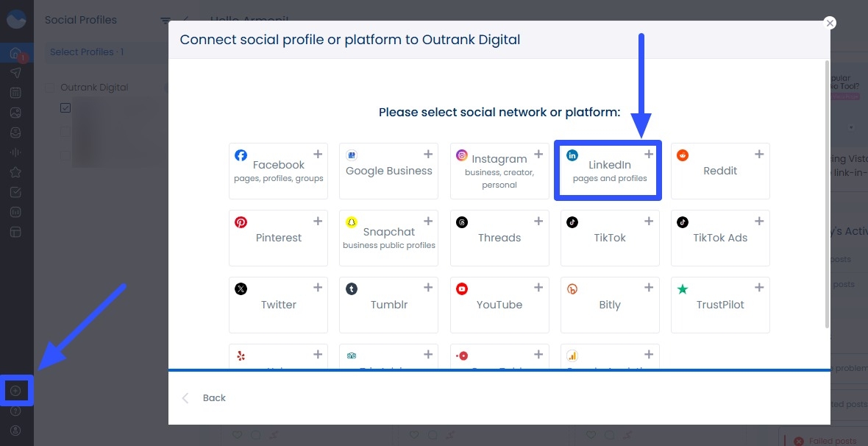This screenshot has height=446, width=868.
Task: Click the Snapchat ghost icon on its tile
Action: pyautogui.click(x=351, y=222)
